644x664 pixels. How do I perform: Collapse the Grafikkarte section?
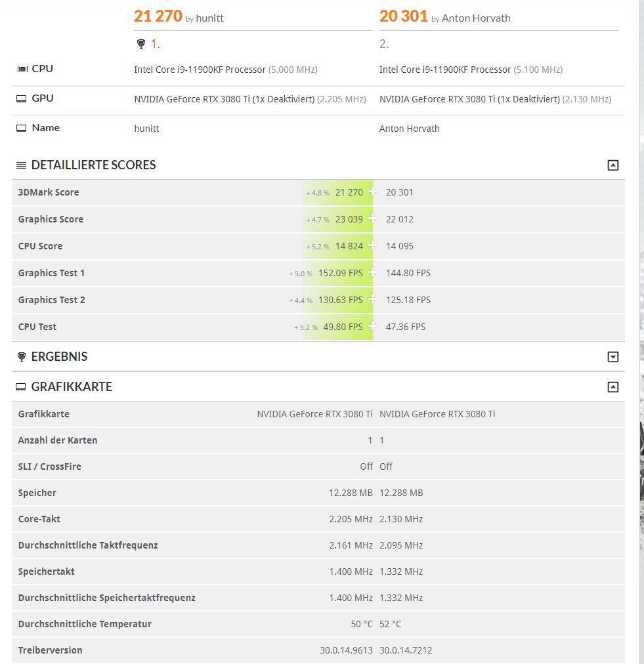tap(613, 387)
